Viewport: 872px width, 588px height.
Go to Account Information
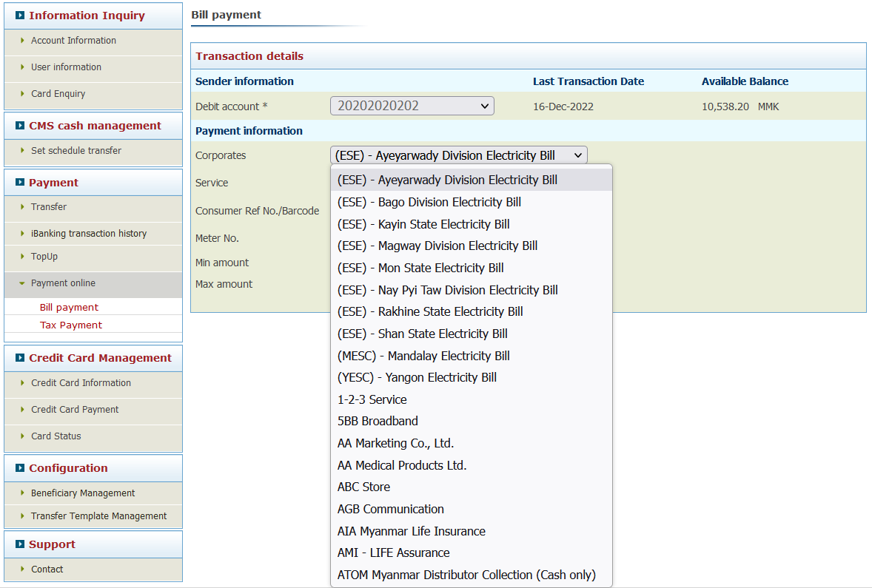click(73, 41)
